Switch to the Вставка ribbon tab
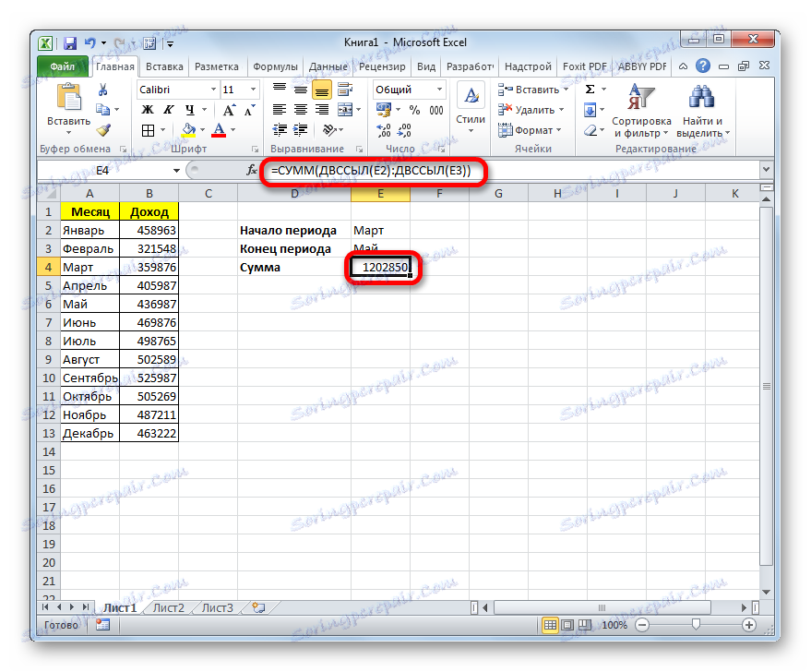This screenshot has height=672, width=811. [164, 66]
